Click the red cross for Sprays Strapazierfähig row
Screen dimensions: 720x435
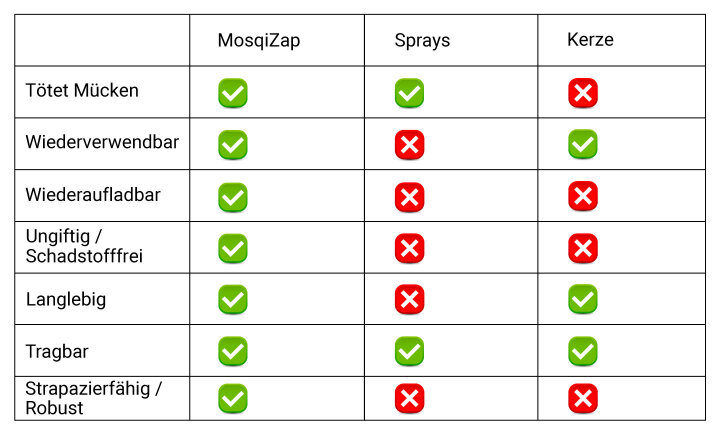[410, 398]
